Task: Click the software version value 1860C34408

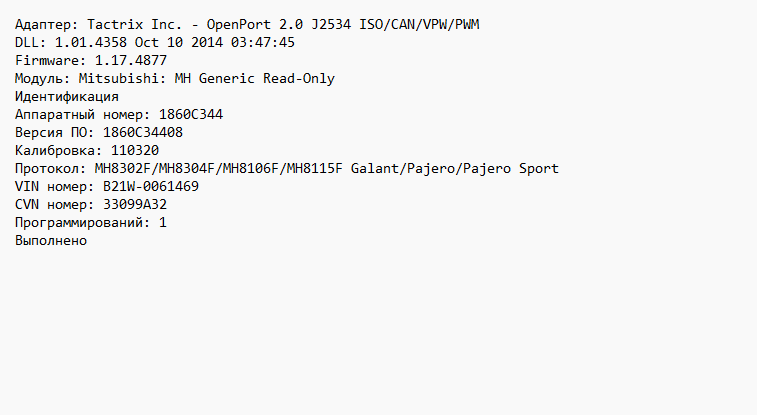Action: click(x=143, y=132)
